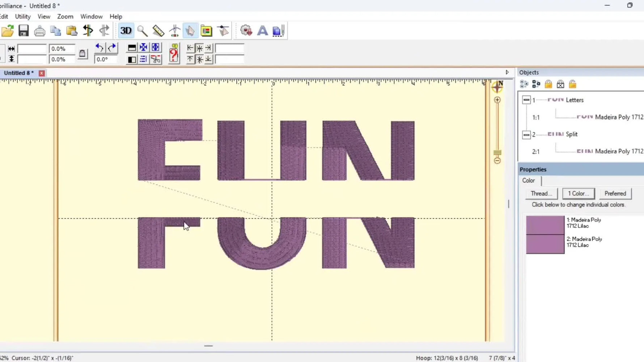Viewport: 644px width, 362px height.
Task: Click the blue outward arrows box icon
Action: 156,47
